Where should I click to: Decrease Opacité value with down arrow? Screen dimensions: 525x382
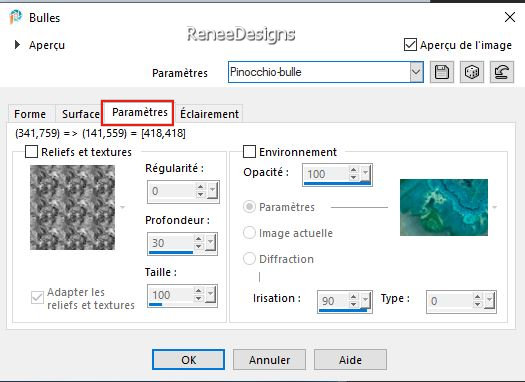(x=354, y=177)
